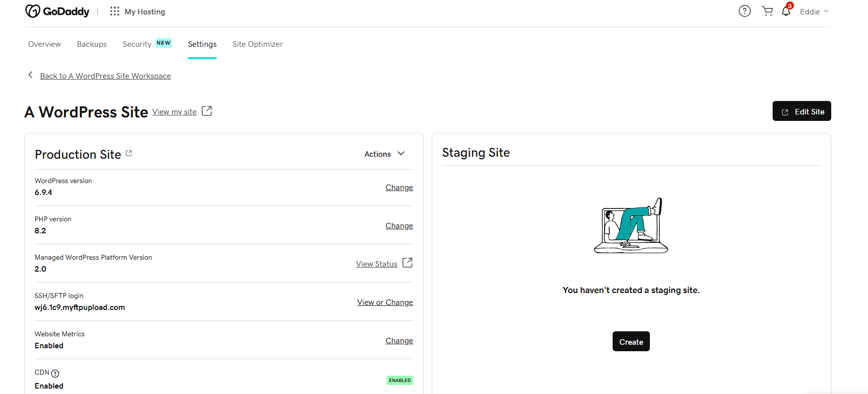Click the staging site illustration
This screenshot has width=868, height=394.
coord(631,225)
